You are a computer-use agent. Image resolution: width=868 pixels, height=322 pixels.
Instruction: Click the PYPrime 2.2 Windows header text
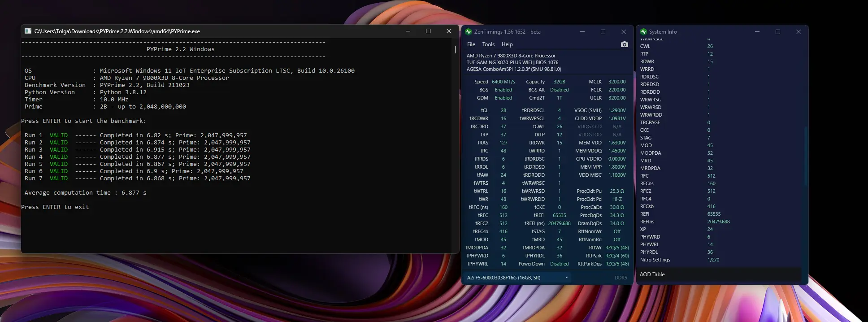coord(180,49)
